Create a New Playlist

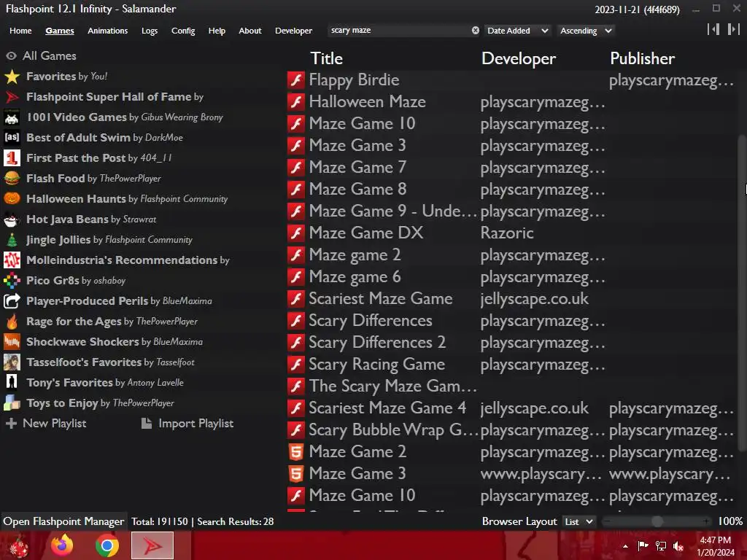pyautogui.click(x=46, y=424)
